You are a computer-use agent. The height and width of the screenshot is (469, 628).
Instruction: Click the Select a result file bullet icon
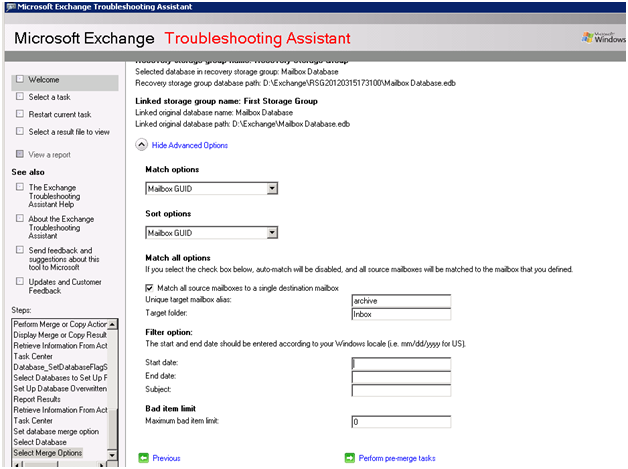coord(20,131)
